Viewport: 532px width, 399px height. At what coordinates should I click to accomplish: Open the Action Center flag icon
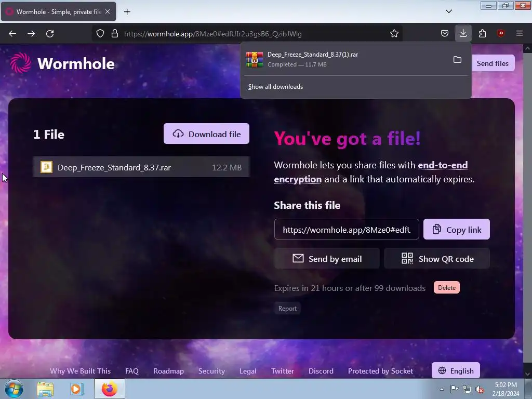(454, 389)
